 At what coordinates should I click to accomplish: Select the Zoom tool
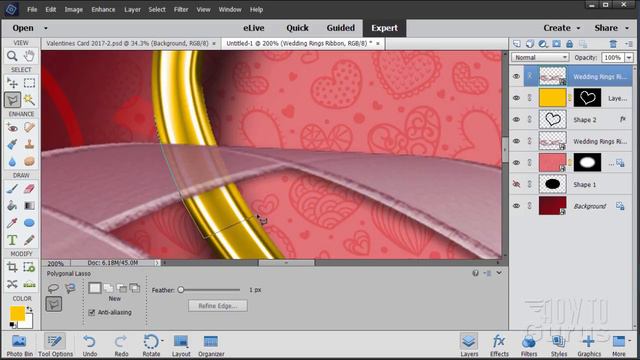click(12, 56)
